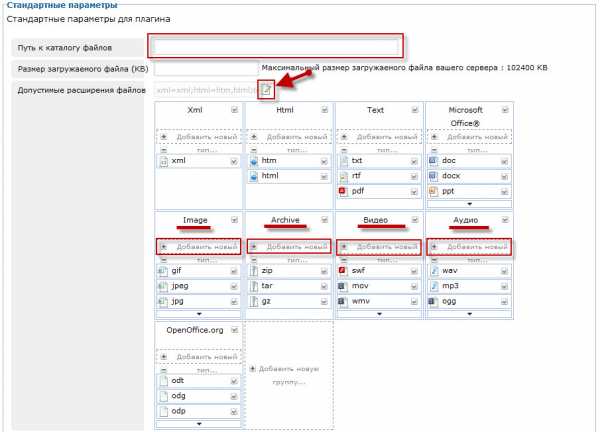Add new type to Text group
The height and width of the screenshot is (432, 600).
[379, 137]
